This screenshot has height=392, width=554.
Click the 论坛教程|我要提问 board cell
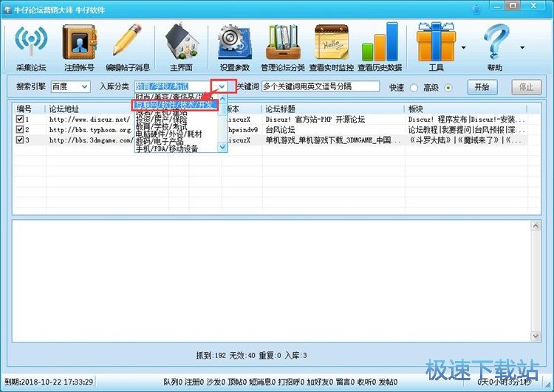(x=467, y=130)
